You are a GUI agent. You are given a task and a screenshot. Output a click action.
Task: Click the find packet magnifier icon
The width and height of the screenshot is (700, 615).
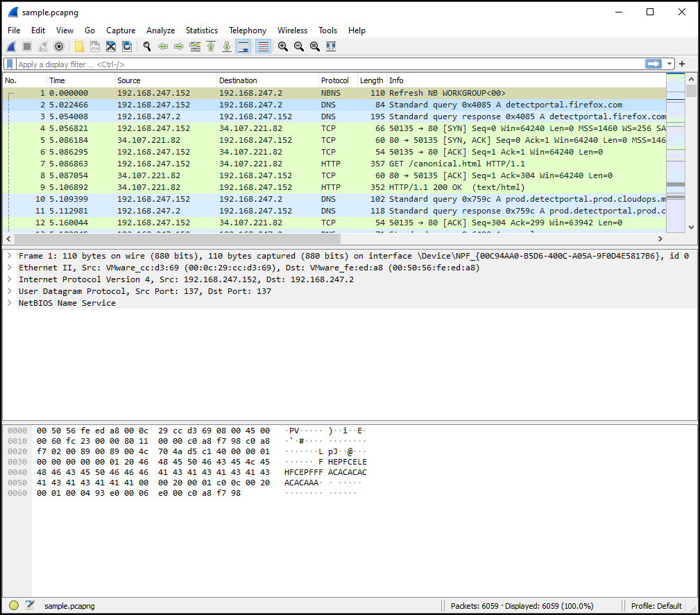pos(146,46)
